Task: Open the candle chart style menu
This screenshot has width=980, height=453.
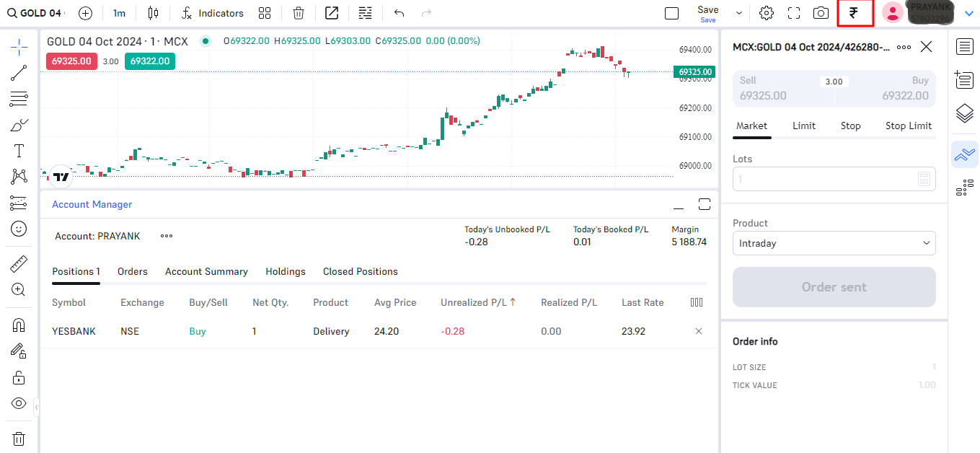Action: pyautogui.click(x=152, y=13)
